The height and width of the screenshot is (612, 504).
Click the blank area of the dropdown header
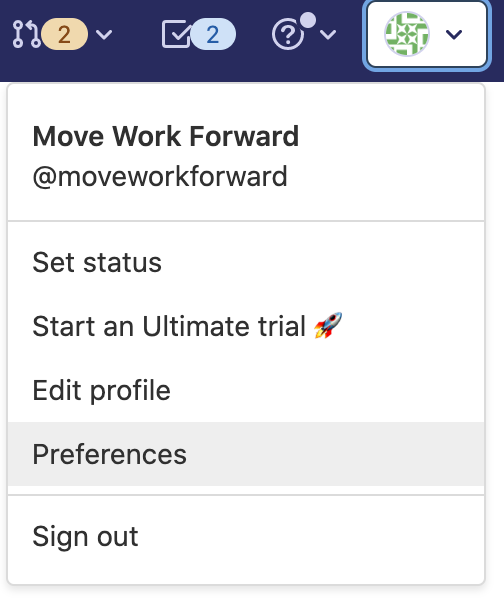pyautogui.click(x=390, y=156)
